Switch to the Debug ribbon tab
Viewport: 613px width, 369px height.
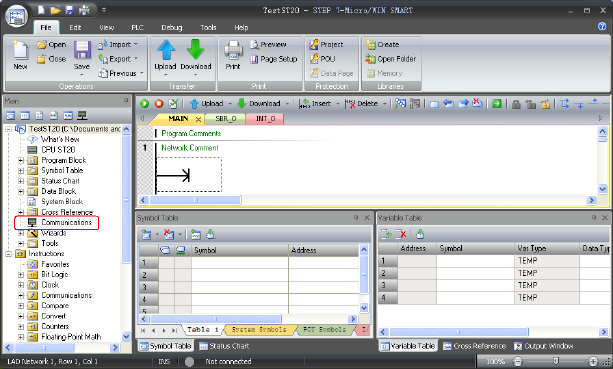172,27
